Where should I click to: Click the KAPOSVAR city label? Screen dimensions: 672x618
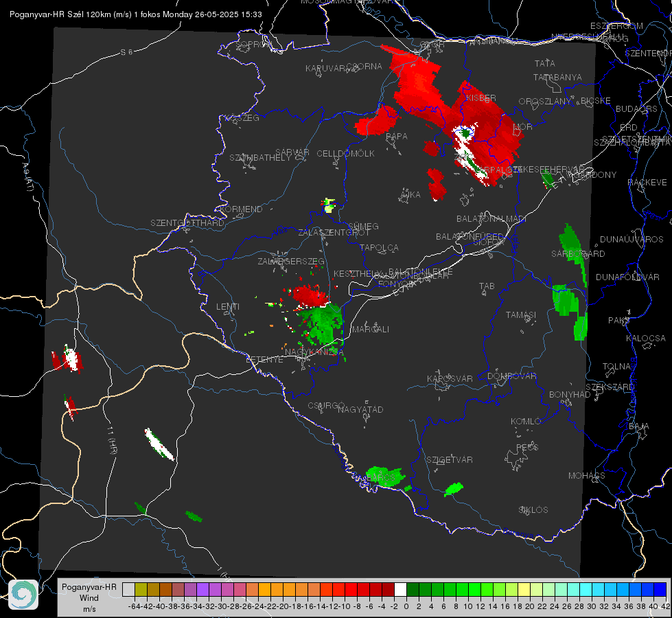450,378
